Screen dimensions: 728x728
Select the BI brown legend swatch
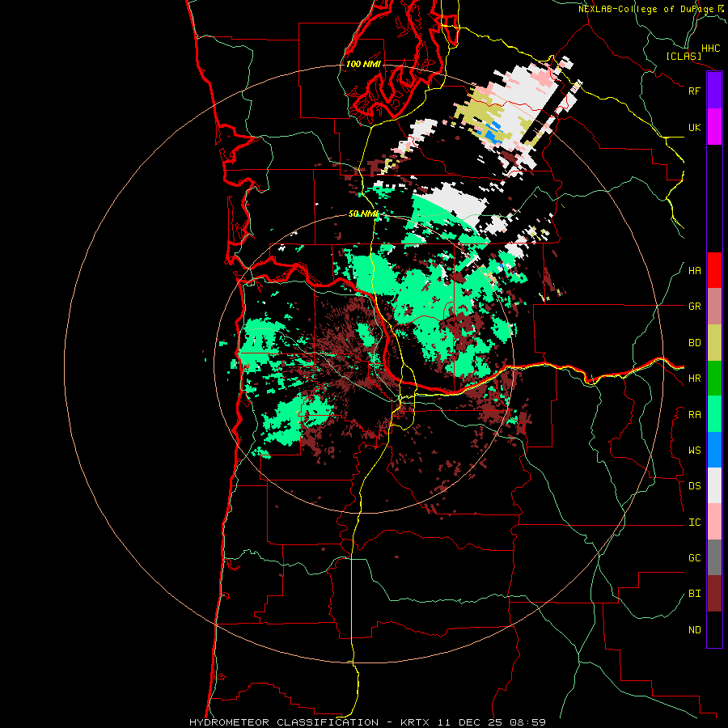(714, 594)
